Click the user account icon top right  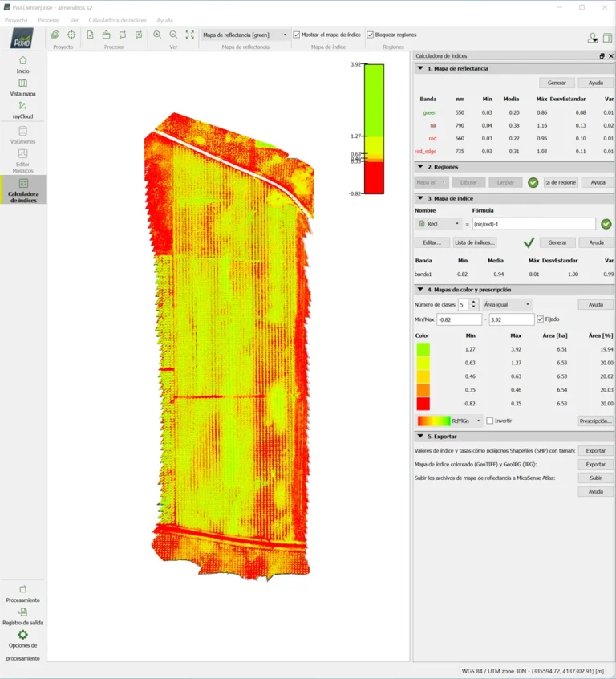(593, 38)
